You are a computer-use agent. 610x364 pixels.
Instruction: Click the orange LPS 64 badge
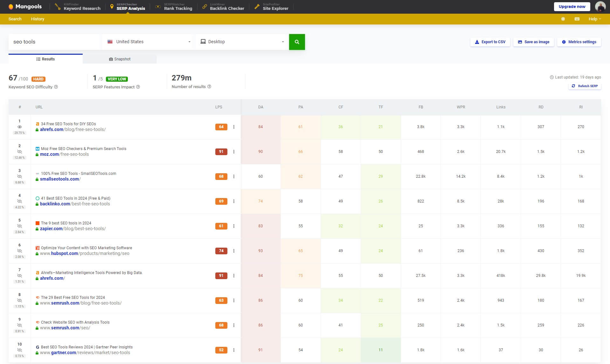coord(221,127)
